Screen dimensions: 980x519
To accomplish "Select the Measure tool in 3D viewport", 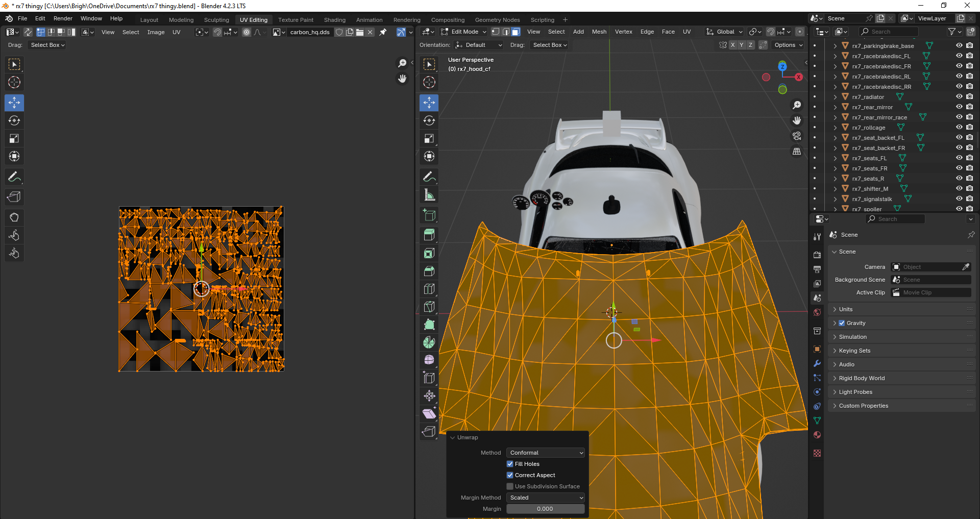I will [x=429, y=195].
